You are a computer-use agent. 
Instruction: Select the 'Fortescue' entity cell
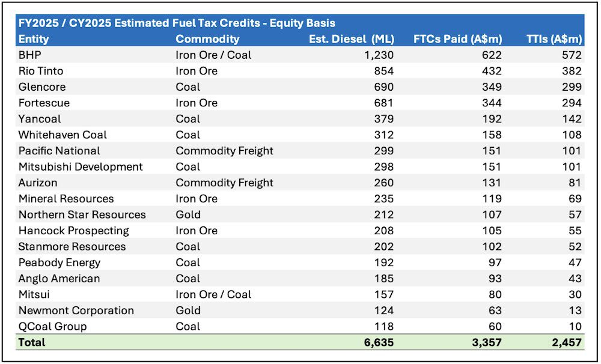point(44,103)
